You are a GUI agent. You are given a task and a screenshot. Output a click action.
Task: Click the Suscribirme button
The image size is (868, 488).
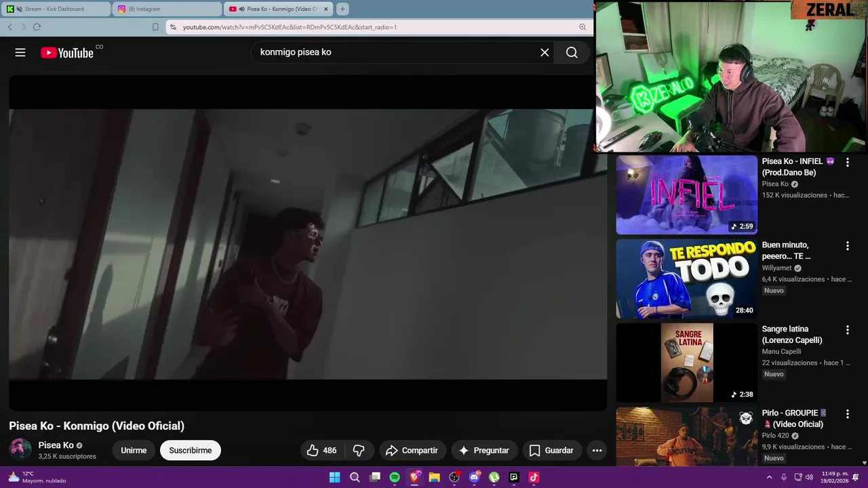click(191, 450)
